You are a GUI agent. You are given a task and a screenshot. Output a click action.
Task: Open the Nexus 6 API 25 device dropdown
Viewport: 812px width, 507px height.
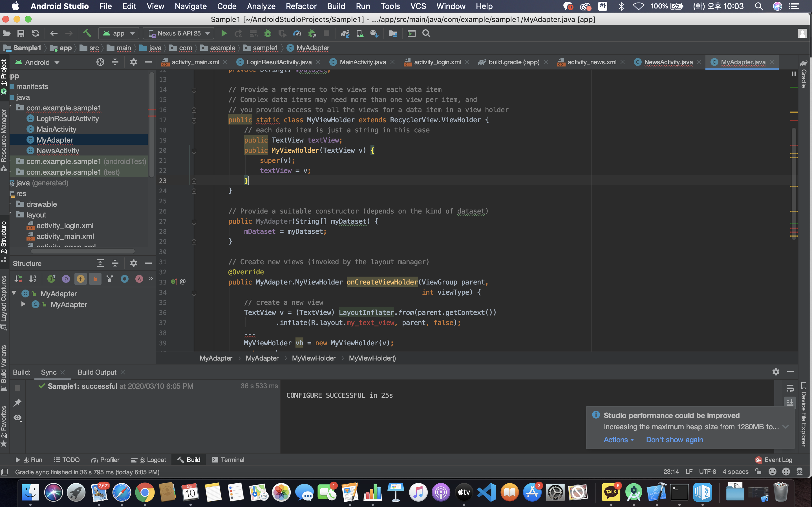tap(179, 33)
